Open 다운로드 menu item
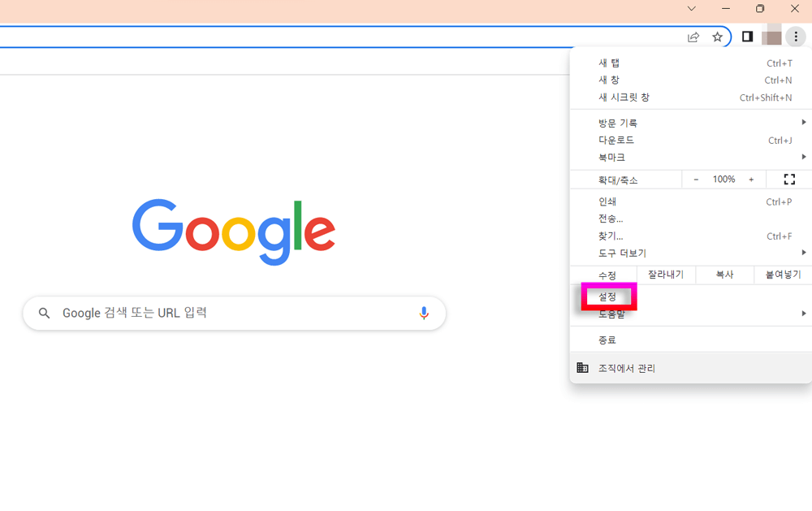 coord(691,140)
